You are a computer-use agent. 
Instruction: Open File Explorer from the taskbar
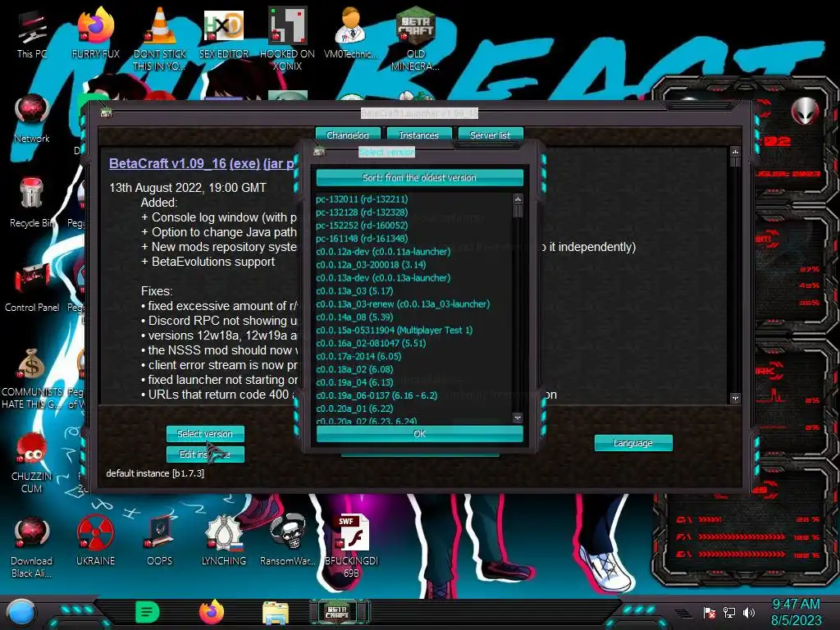(276, 613)
